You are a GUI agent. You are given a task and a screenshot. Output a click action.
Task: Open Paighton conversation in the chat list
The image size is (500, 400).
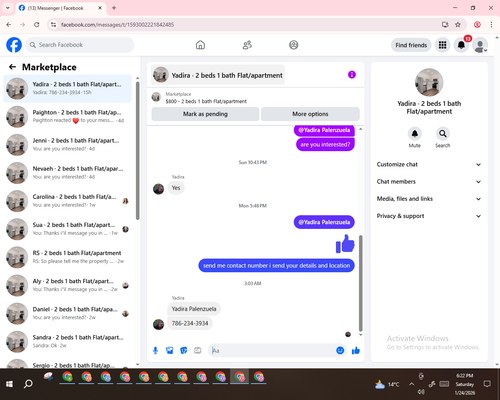(x=67, y=117)
